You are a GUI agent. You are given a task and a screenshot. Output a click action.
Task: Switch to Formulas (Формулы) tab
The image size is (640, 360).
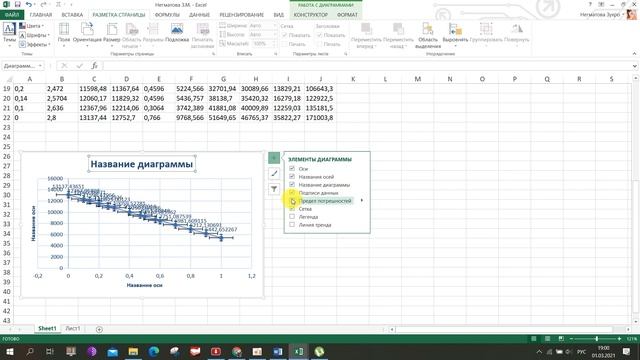click(x=167, y=15)
